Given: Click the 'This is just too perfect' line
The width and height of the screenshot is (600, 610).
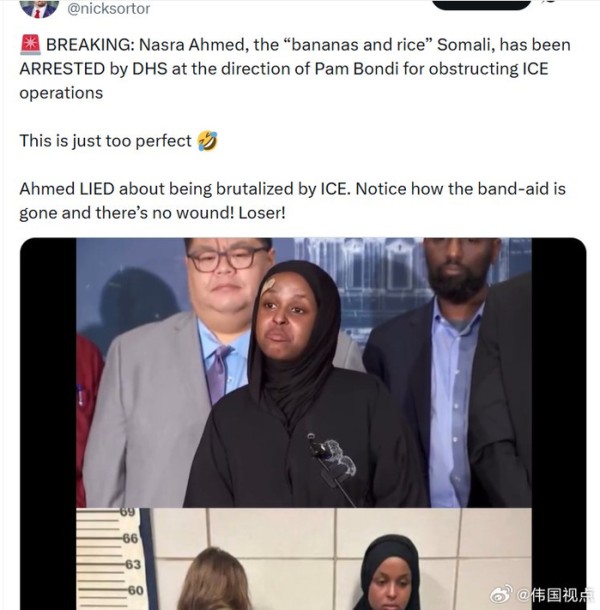Looking at the screenshot, I should tap(105, 141).
